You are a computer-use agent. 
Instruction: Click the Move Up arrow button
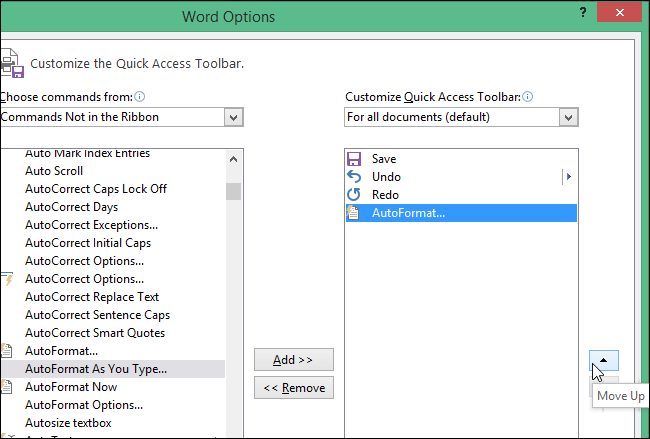[x=603, y=359]
